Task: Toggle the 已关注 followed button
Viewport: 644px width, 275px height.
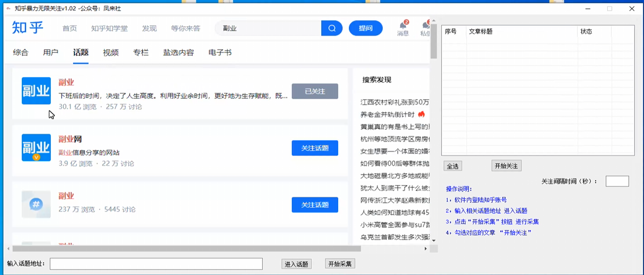Action: point(315,92)
